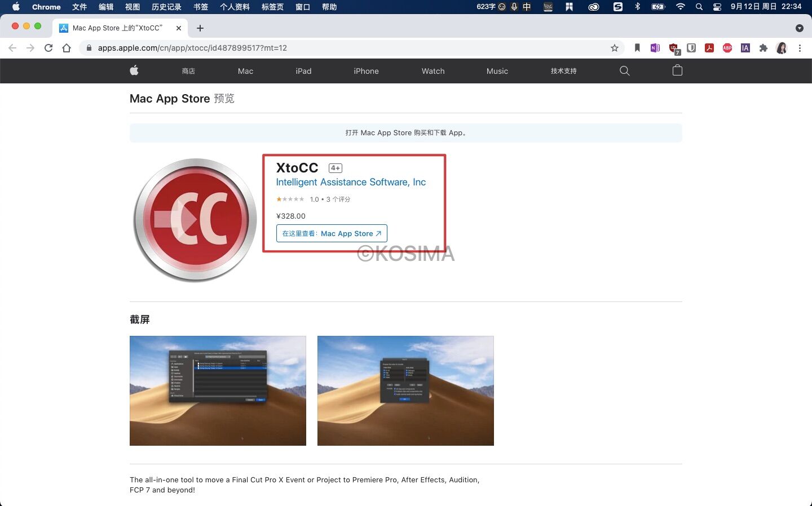Go back with the browser back arrow
This screenshot has height=506, width=812.
pos(12,48)
